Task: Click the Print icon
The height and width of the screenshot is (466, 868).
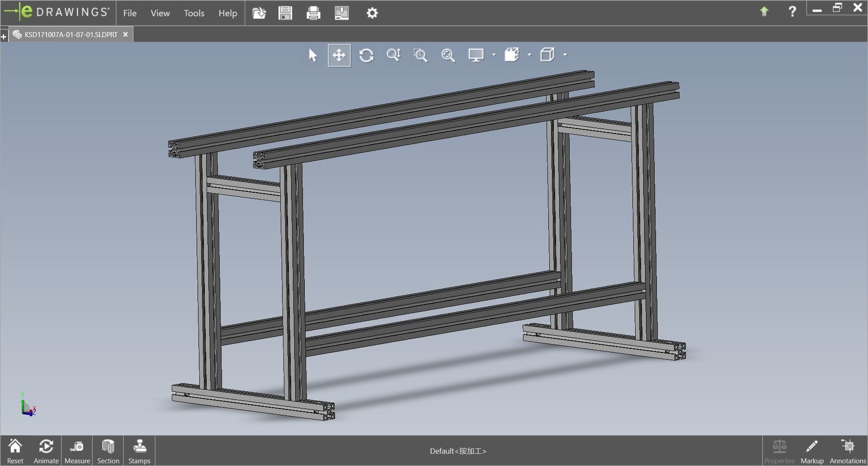Action: (x=313, y=13)
